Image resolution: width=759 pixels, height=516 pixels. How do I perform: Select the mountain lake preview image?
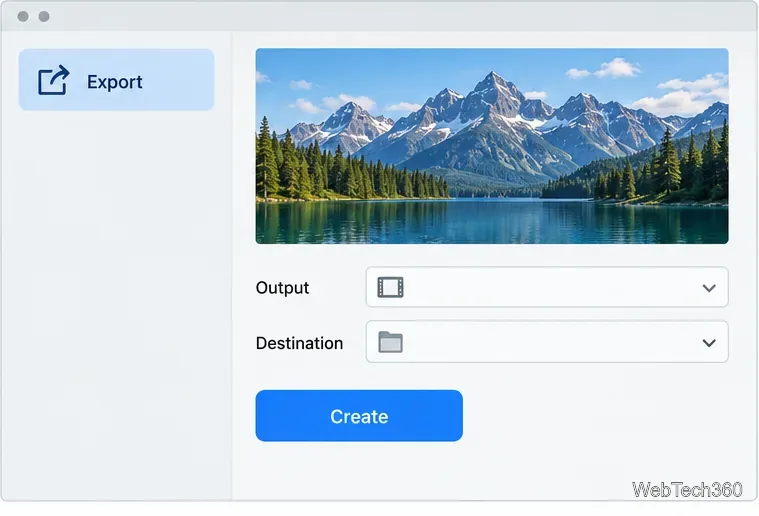[492, 146]
